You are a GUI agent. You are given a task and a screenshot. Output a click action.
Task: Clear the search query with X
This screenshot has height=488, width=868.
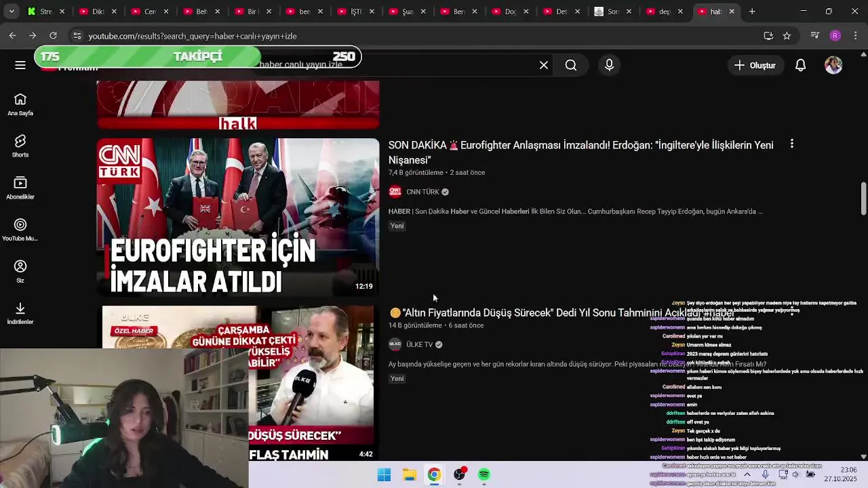point(544,65)
